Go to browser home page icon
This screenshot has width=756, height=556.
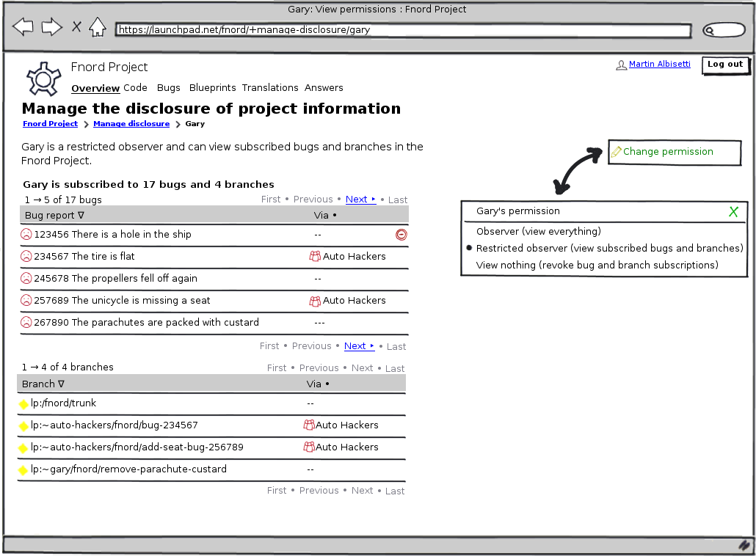pyautogui.click(x=97, y=28)
